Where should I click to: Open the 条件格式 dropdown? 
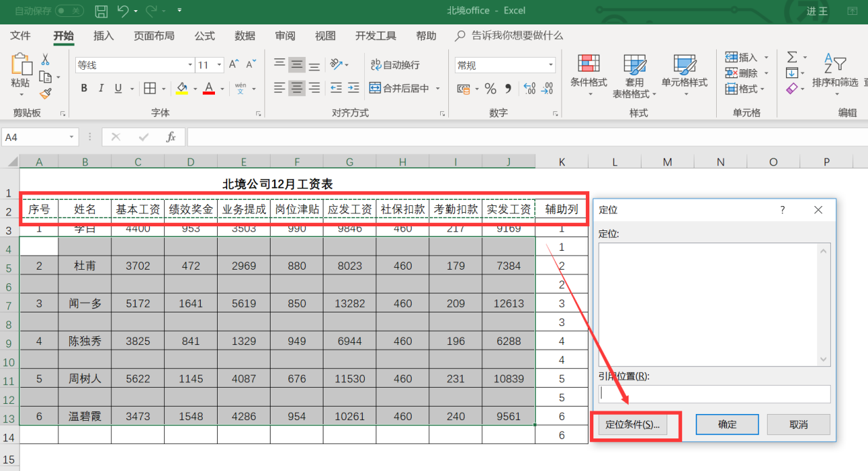pos(589,76)
